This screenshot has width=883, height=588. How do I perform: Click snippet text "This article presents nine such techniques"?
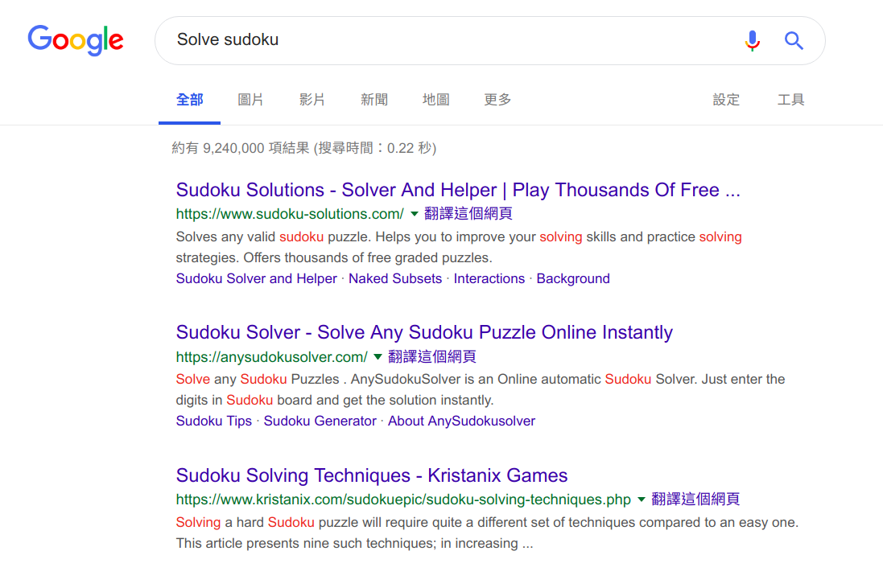pyautogui.click(x=306, y=543)
